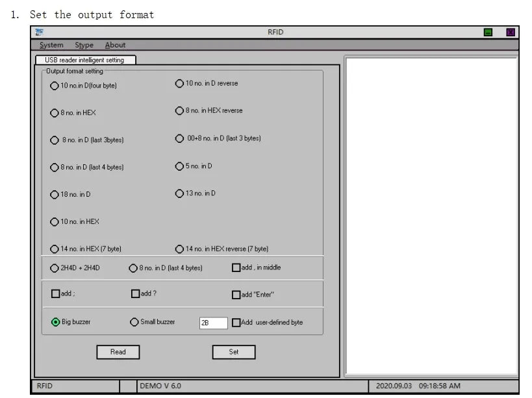Select 14 no. in HEX reverse (7 byte)
This screenshot has height=398, width=532.
coord(179,249)
